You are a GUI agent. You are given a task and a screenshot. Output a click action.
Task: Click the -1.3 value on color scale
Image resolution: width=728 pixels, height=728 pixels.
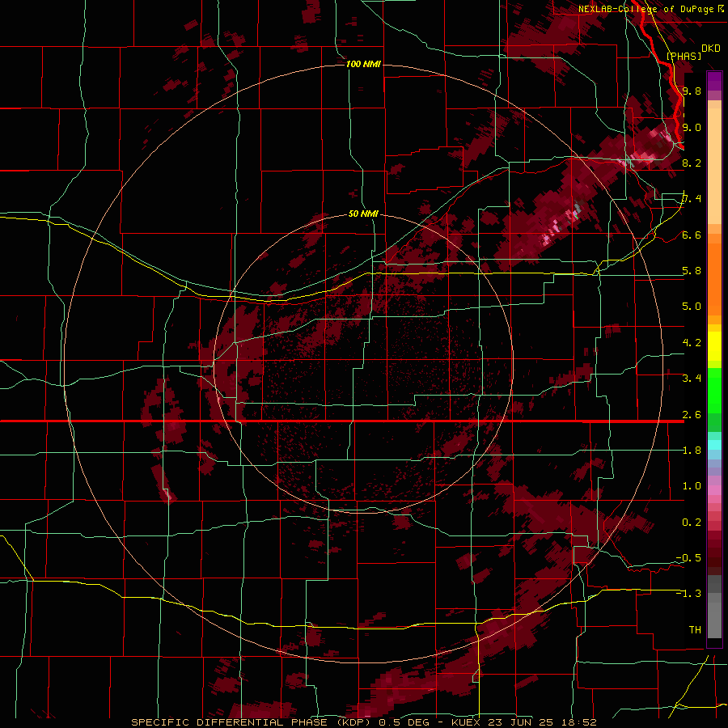coord(688,594)
